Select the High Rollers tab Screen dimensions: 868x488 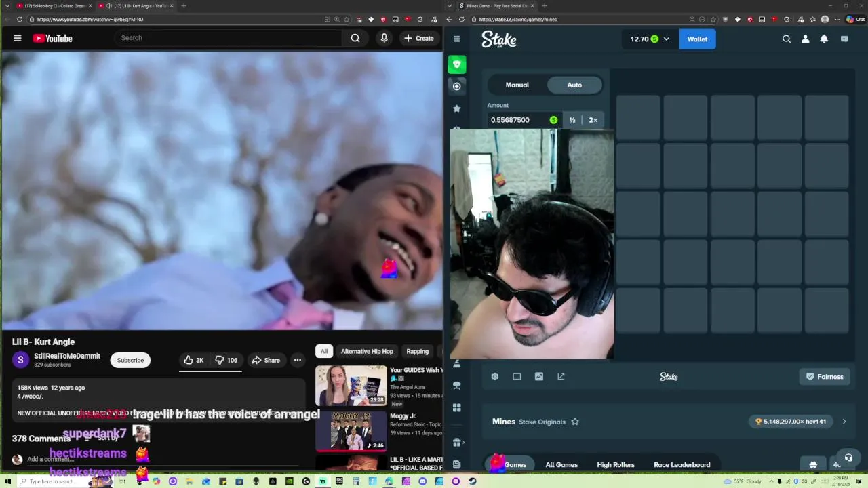pyautogui.click(x=616, y=465)
